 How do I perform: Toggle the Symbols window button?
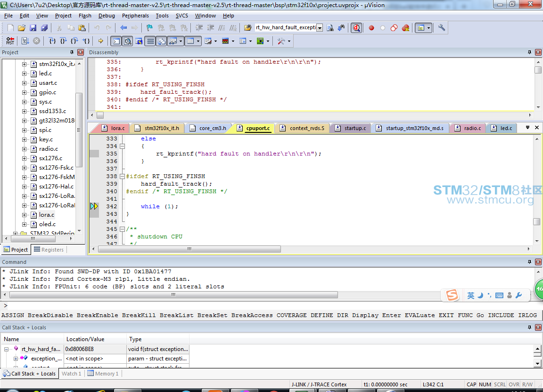tap(139, 41)
